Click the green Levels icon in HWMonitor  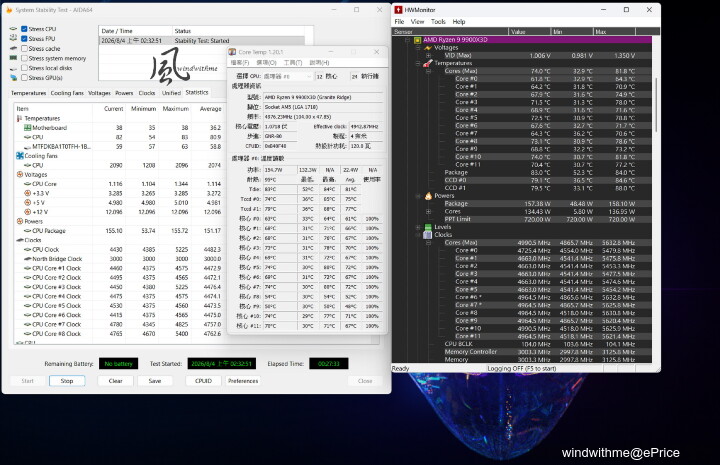coord(428,227)
